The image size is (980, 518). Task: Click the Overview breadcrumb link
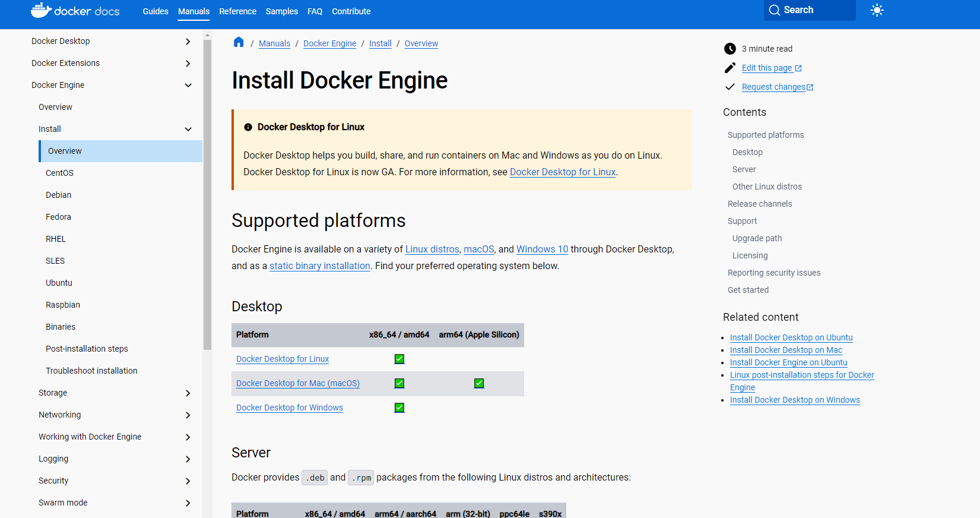[421, 43]
